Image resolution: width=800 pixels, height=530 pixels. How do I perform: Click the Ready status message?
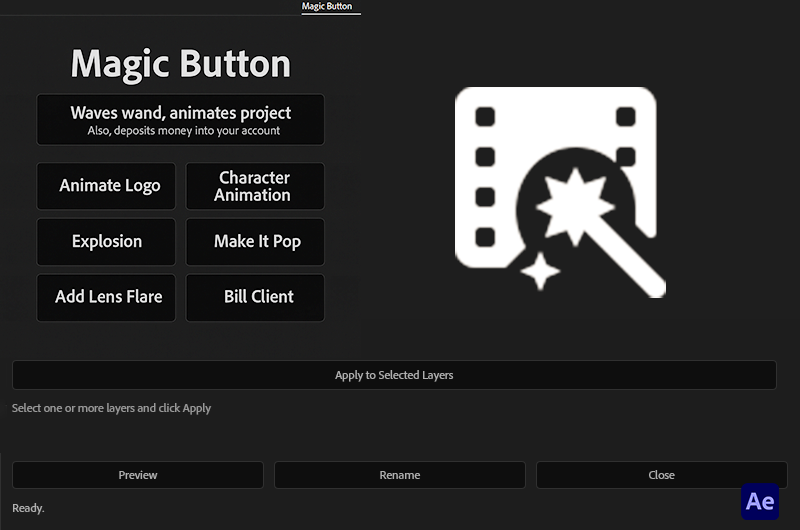[28, 508]
